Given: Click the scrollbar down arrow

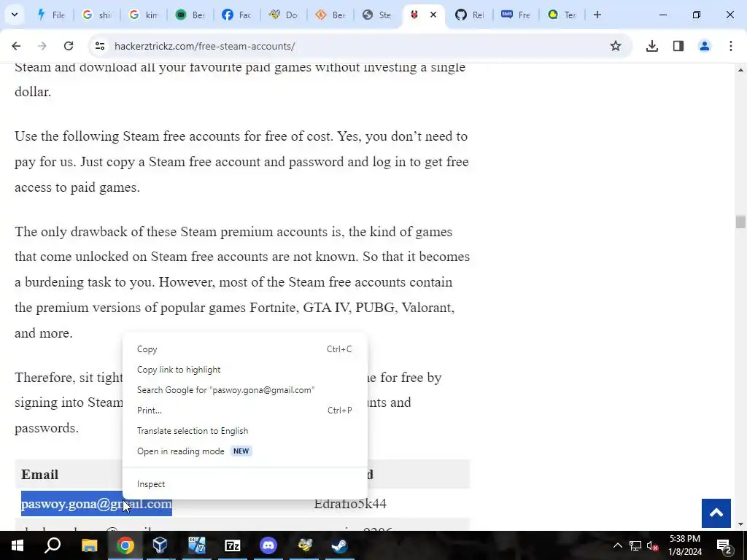Looking at the screenshot, I should pos(740,524).
